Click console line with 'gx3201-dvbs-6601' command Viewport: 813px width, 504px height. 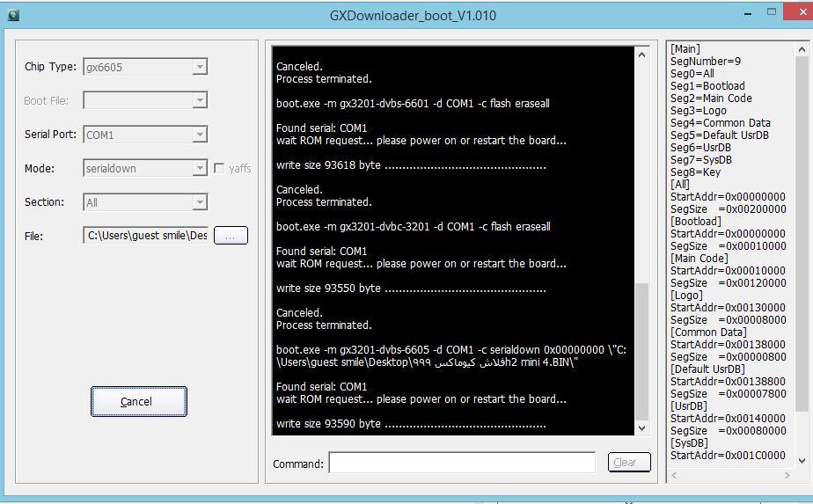(x=413, y=103)
